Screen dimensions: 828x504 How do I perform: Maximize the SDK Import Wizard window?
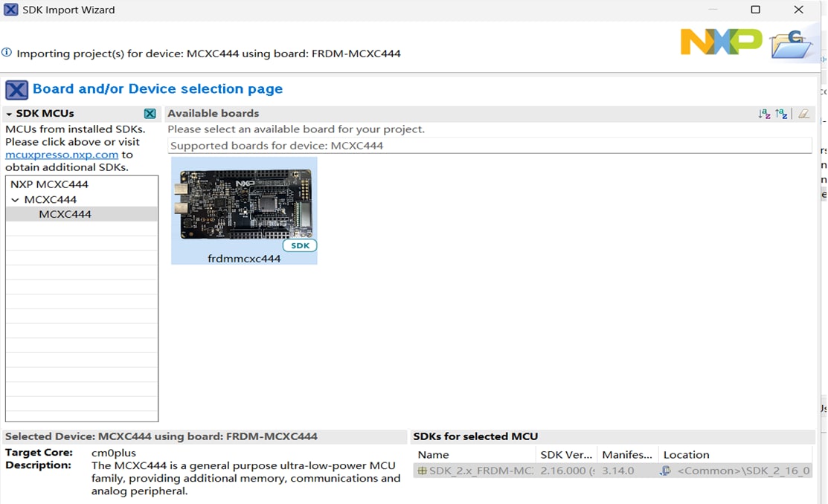[756, 10]
